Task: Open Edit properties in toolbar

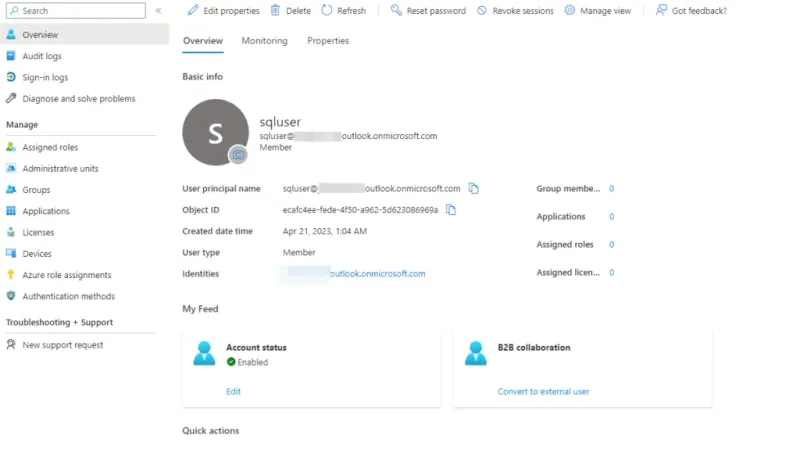Action: point(223,11)
